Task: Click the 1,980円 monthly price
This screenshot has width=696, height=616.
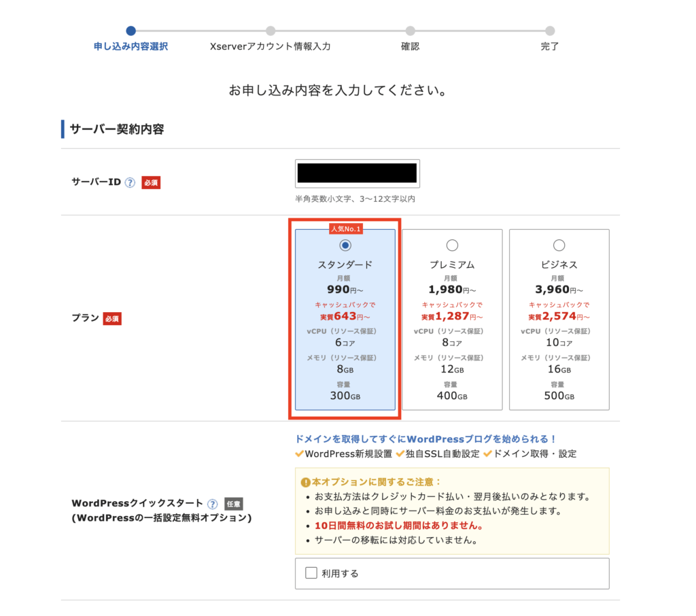Action: click(452, 290)
